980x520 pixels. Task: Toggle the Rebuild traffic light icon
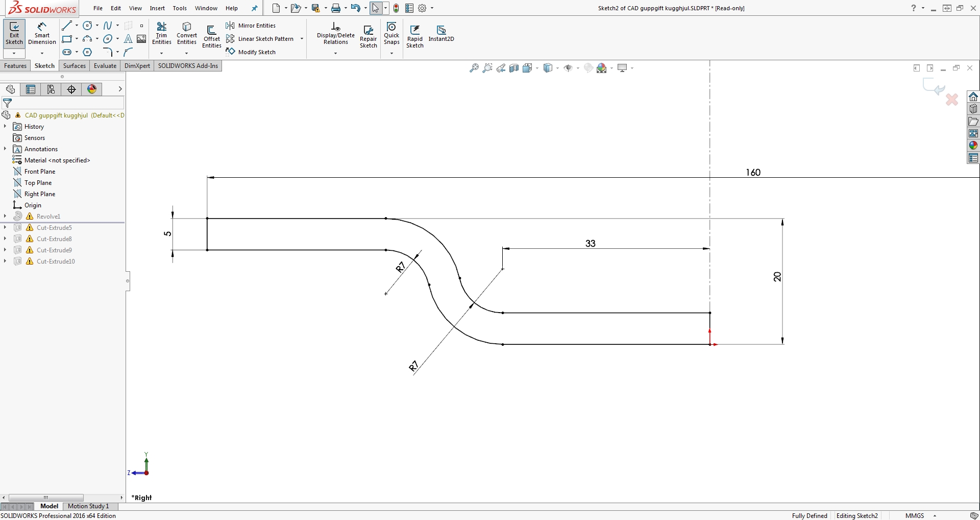pos(396,8)
